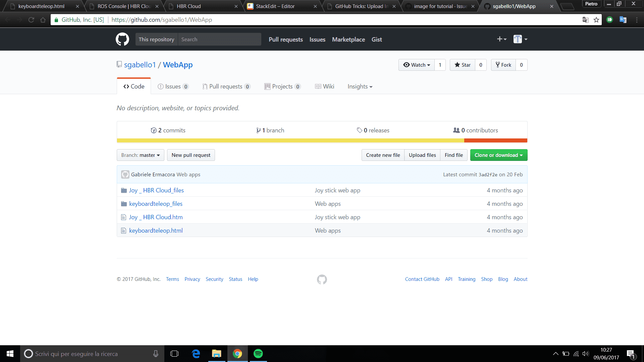The width and height of the screenshot is (644, 362).
Task: Click the language color bar under commits
Action: coord(322,140)
